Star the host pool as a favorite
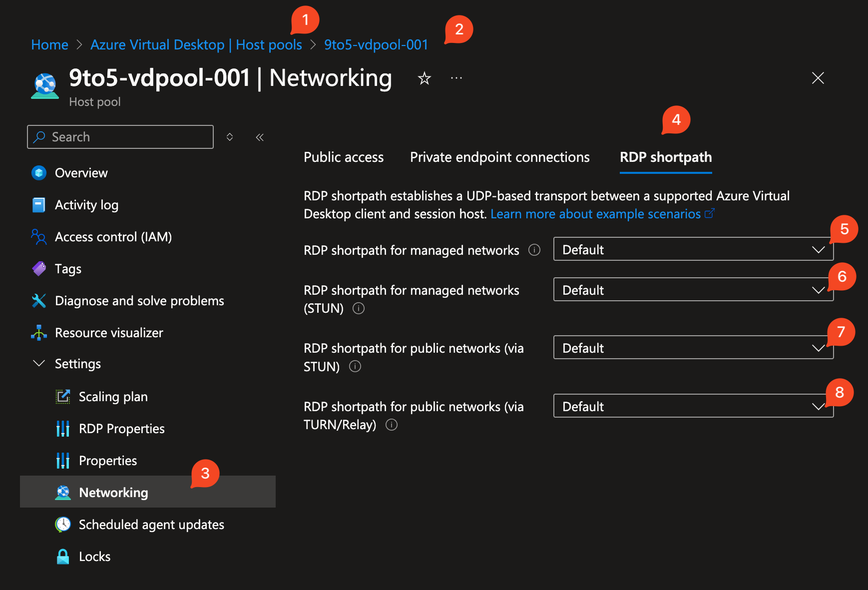The height and width of the screenshot is (590, 868). coord(424,78)
